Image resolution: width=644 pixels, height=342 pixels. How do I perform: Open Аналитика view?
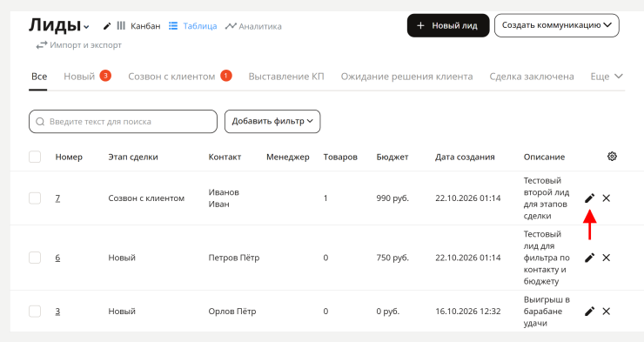tap(260, 26)
